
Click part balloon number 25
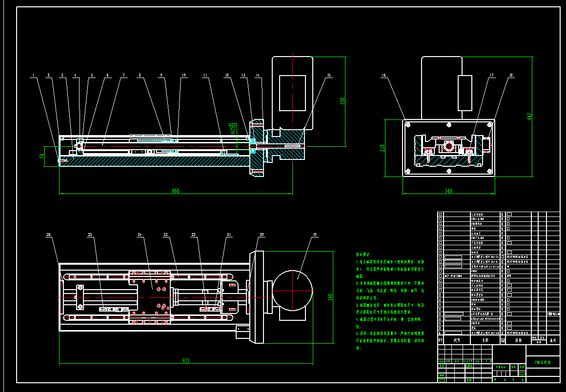[90, 235]
